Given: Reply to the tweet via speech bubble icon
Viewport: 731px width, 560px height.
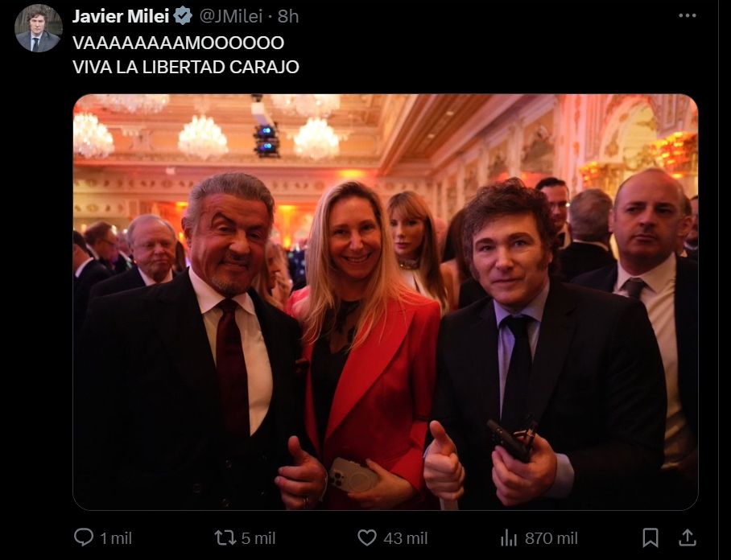Looking at the screenshot, I should [x=84, y=537].
